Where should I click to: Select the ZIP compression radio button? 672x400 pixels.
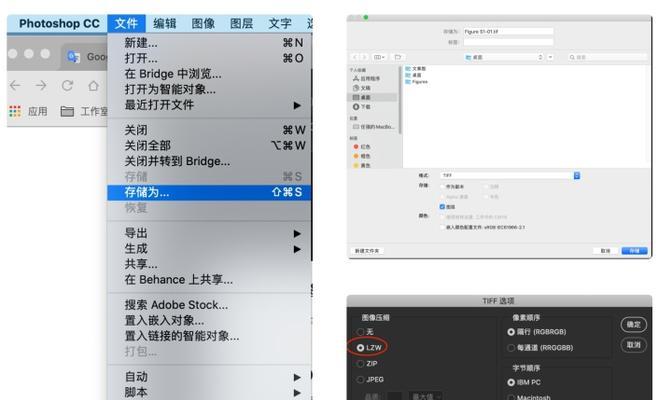(x=360, y=364)
